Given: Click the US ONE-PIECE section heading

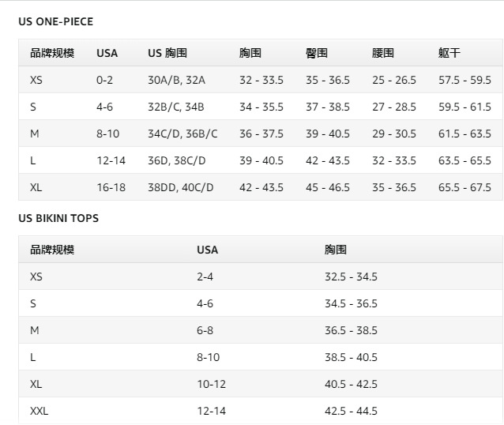Looking at the screenshot, I should tap(55, 22).
